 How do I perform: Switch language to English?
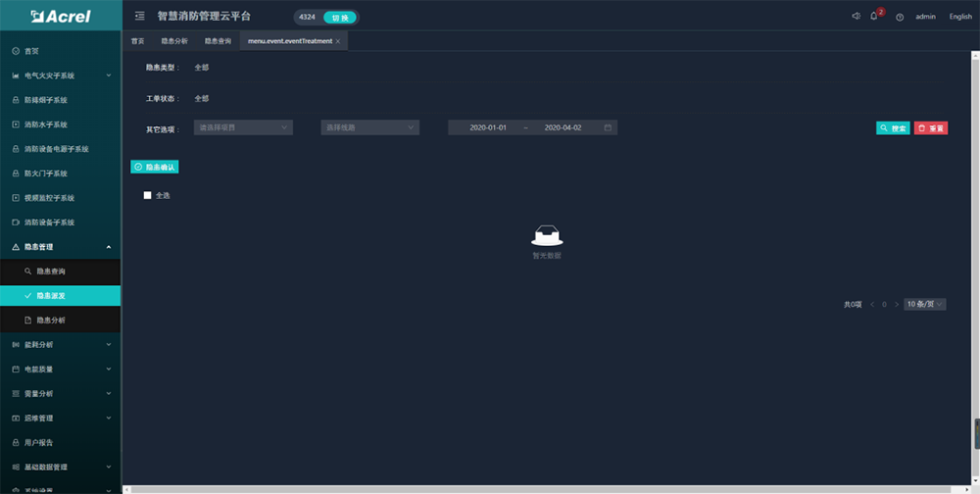pos(959,17)
